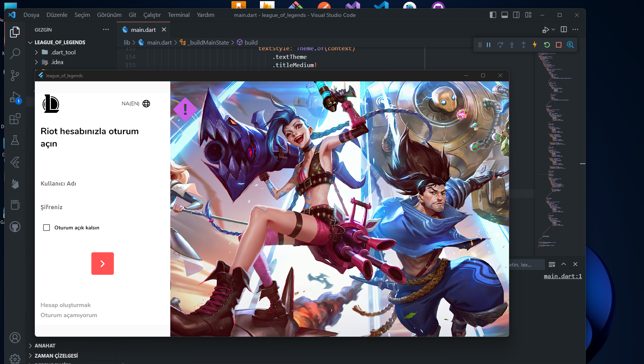Open the Flutter widget inspector

[x=570, y=45]
